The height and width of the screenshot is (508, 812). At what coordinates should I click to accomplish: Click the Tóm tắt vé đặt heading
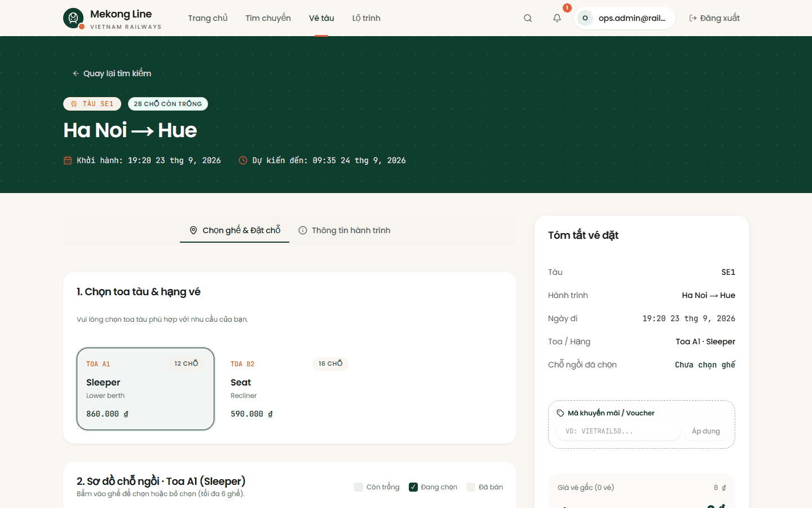583,235
